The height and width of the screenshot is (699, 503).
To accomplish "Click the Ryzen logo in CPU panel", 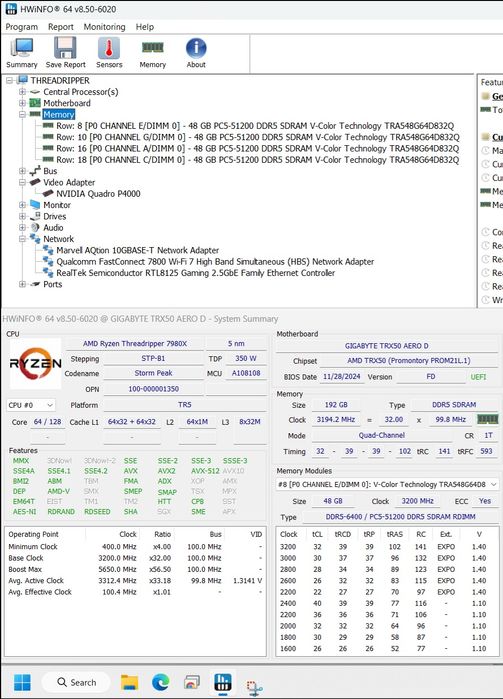I will [x=35, y=363].
